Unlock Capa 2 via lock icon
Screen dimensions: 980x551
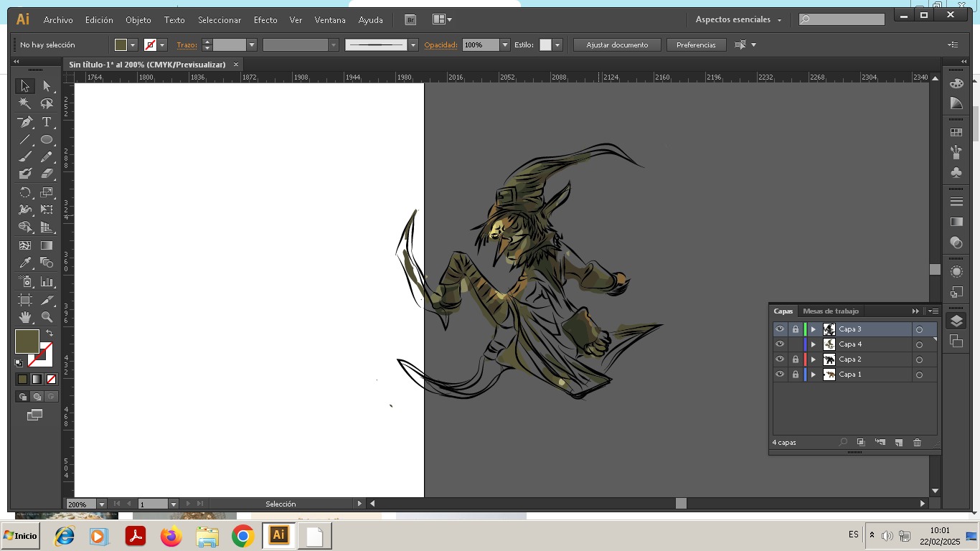(795, 359)
